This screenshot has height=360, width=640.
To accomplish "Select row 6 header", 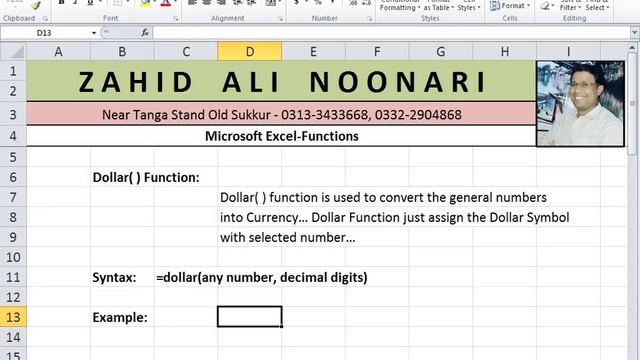I will (x=13, y=177).
